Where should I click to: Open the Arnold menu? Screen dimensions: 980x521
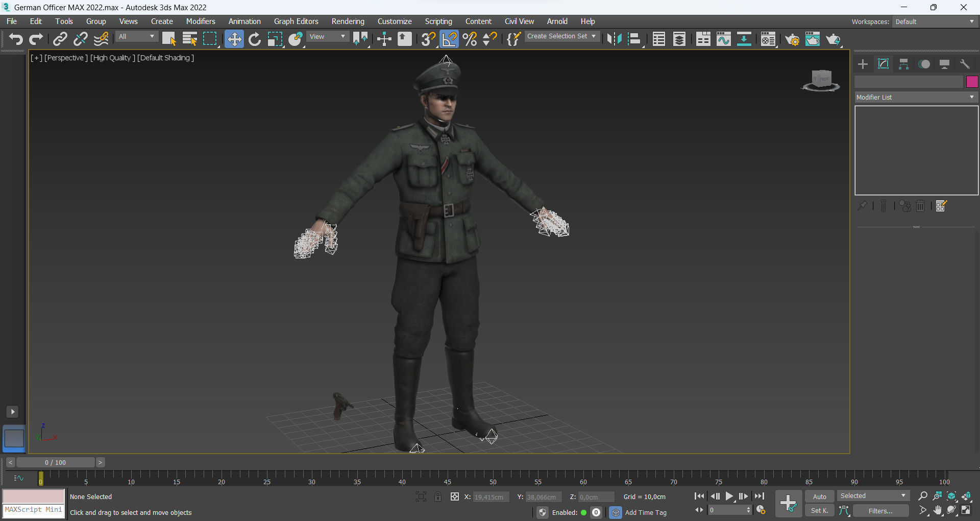click(557, 21)
